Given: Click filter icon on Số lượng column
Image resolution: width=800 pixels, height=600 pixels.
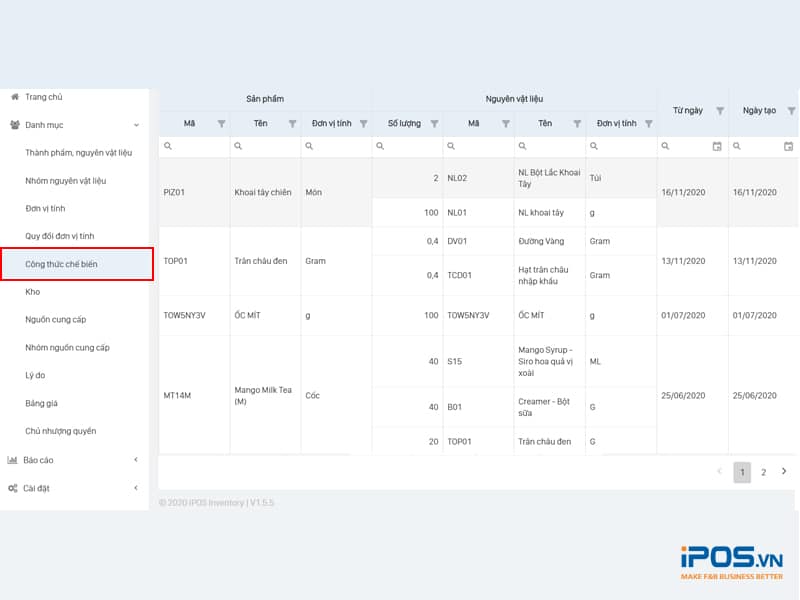Looking at the screenshot, I should point(434,124).
